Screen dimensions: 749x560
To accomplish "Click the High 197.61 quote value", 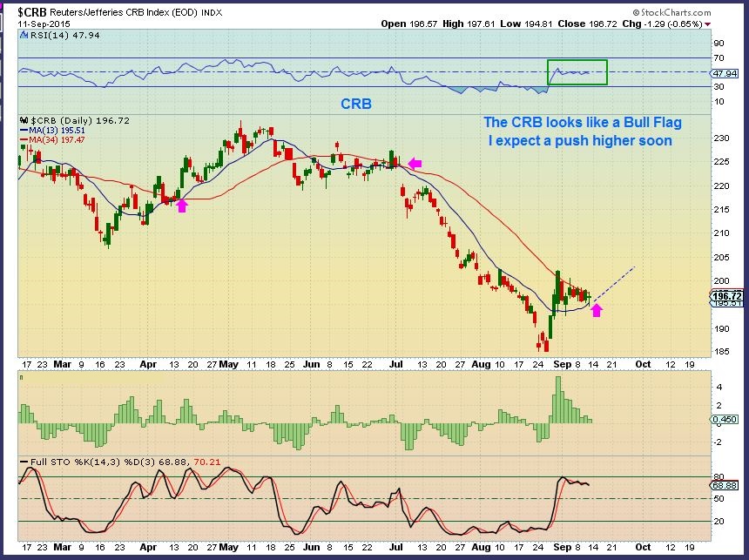I will (469, 24).
